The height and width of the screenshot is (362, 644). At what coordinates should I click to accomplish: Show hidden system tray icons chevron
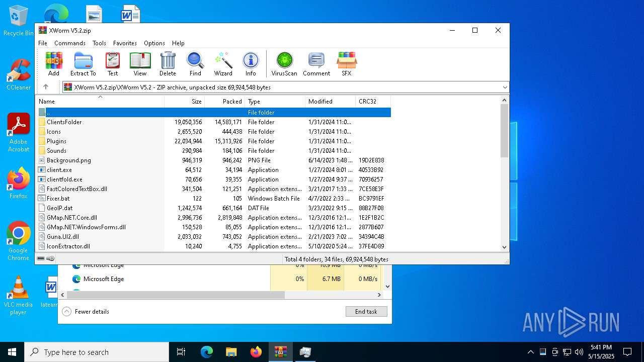tap(530, 352)
